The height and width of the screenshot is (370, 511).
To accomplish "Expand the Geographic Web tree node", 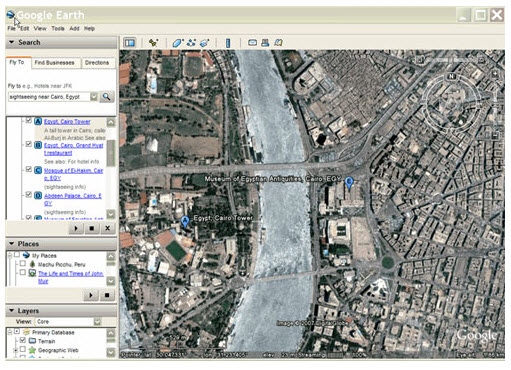I will pos(15,350).
